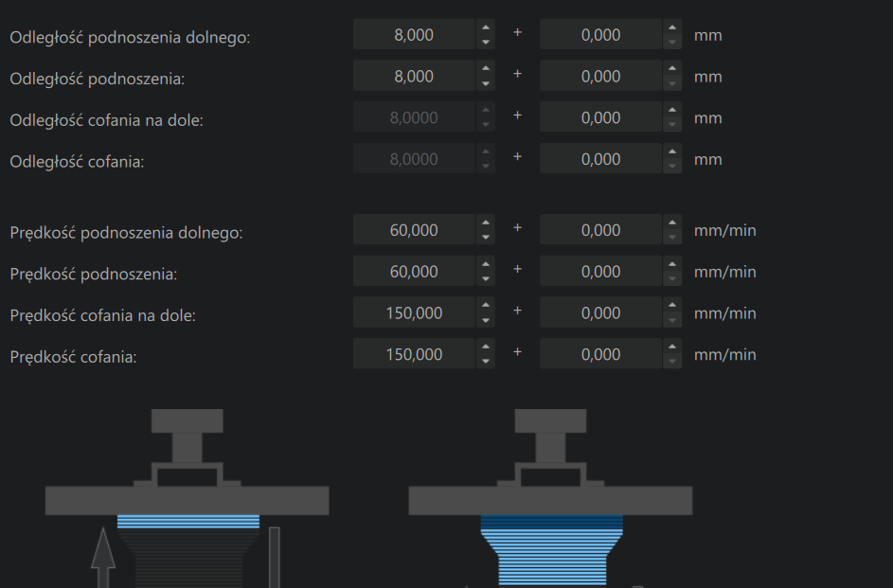Increase Prędkość cofania na dole base value

click(x=485, y=306)
